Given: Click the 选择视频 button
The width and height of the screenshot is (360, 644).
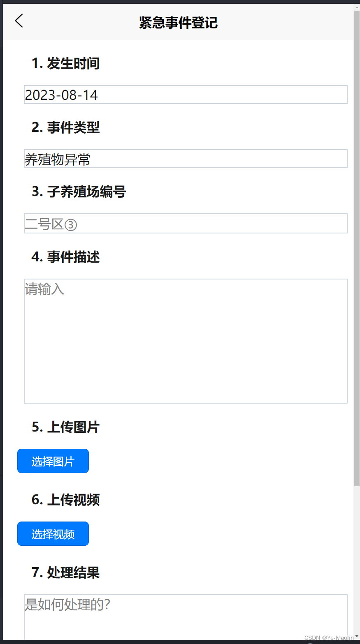Looking at the screenshot, I should (53, 534).
